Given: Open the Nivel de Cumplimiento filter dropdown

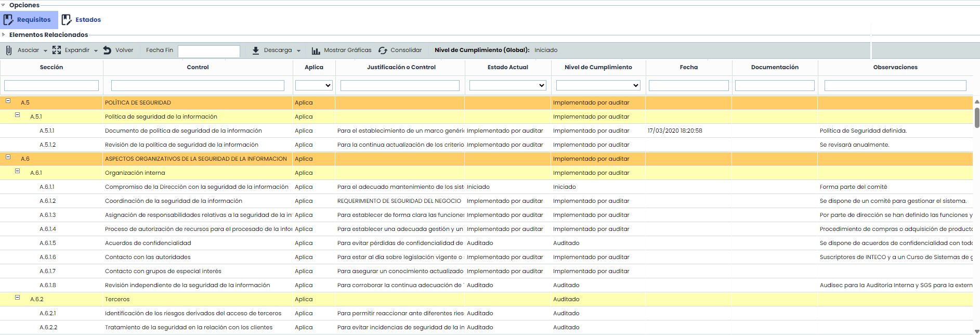Looking at the screenshot, I should pyautogui.click(x=598, y=85).
